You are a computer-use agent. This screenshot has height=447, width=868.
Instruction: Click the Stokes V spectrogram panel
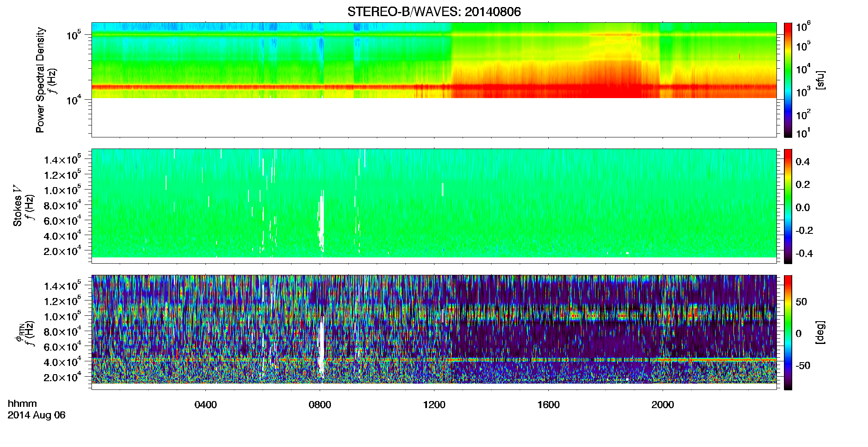click(x=434, y=206)
